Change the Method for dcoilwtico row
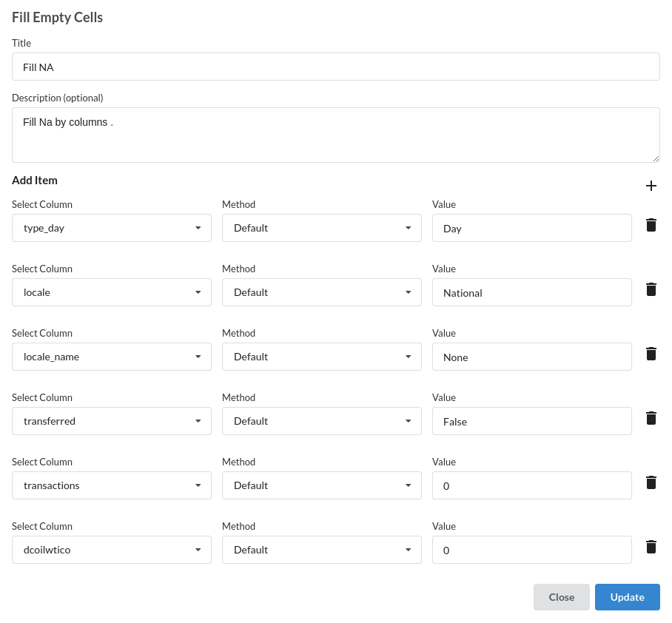 321,550
